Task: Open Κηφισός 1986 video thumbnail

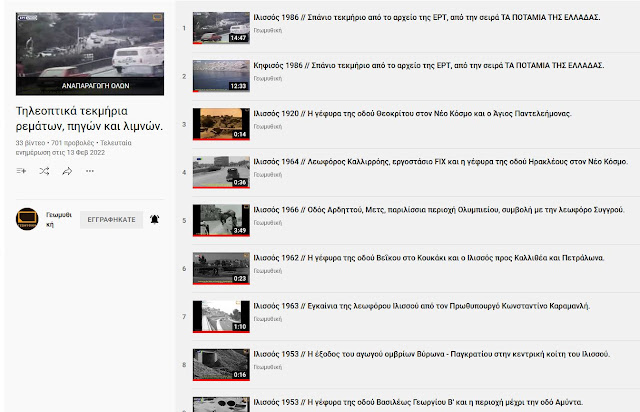Action: click(221, 76)
